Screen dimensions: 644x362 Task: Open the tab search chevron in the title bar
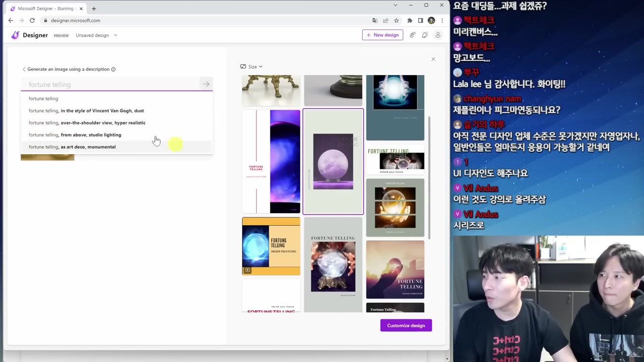point(395,5)
